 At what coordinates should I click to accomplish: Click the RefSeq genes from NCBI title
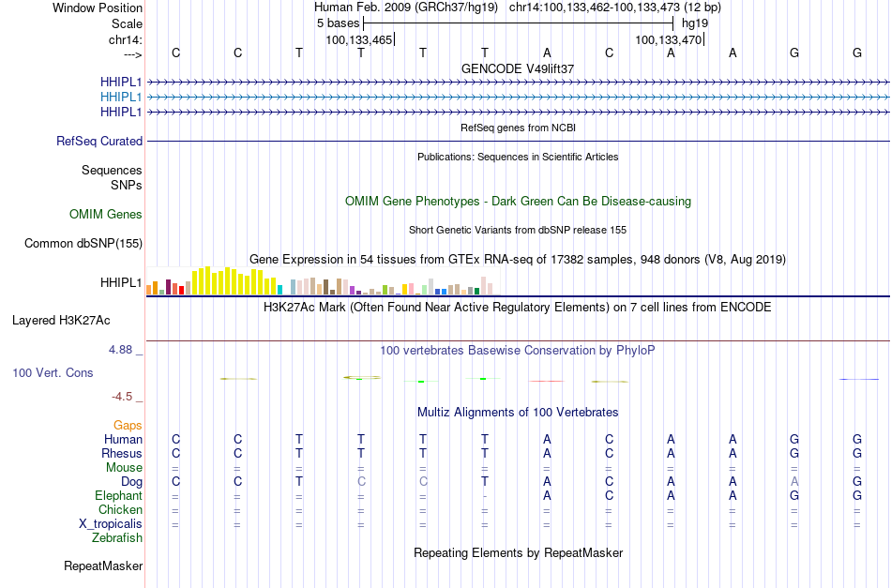(x=518, y=128)
